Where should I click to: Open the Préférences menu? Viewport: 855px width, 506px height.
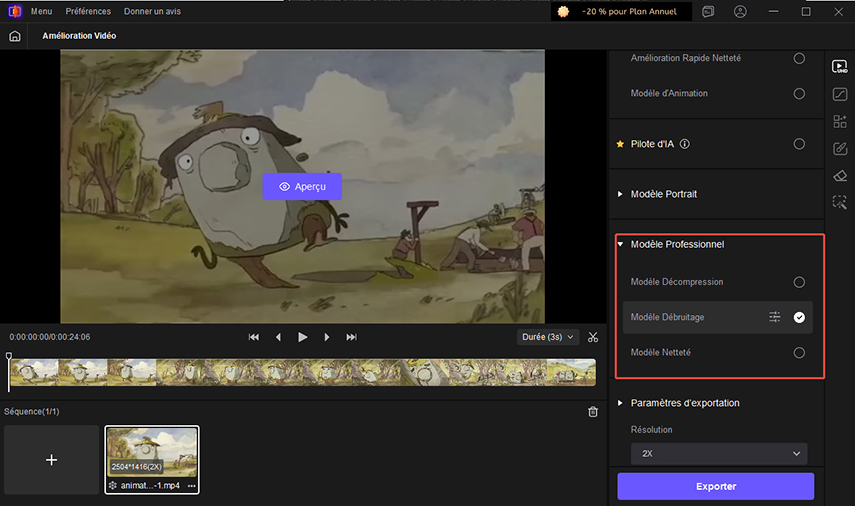pyautogui.click(x=89, y=12)
